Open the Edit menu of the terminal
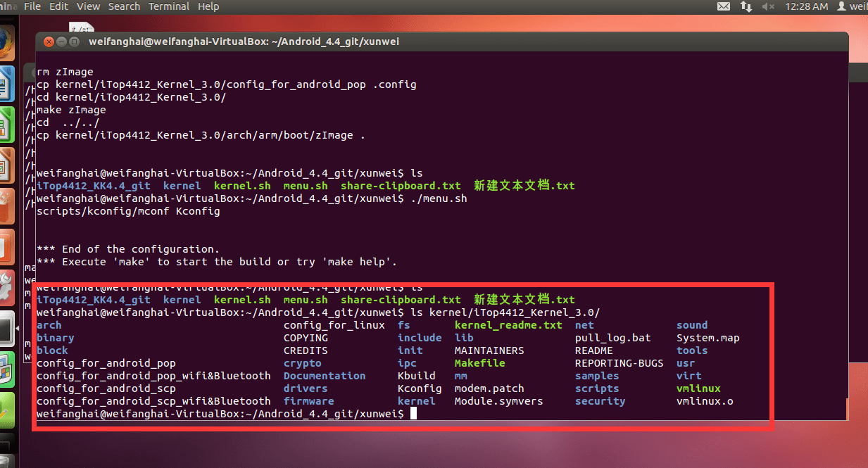Image resolution: width=868 pixels, height=468 pixels. [x=58, y=6]
